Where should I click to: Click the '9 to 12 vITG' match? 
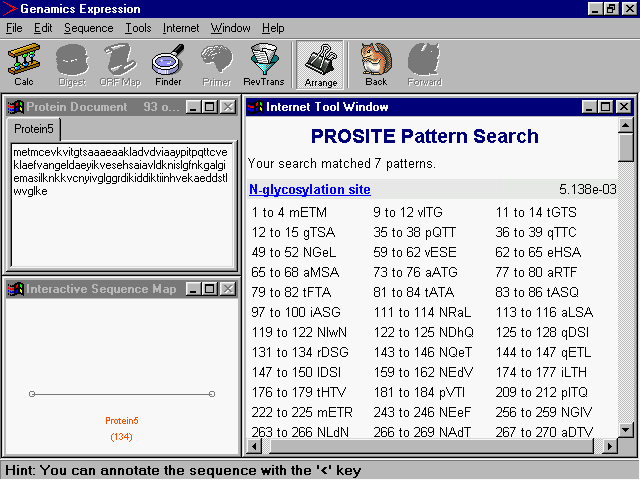pos(408,212)
